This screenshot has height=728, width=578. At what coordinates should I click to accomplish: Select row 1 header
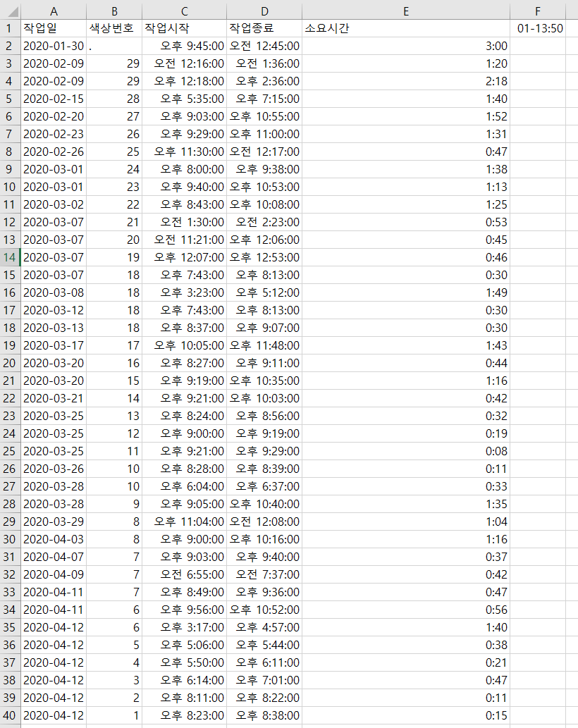(x=10, y=28)
